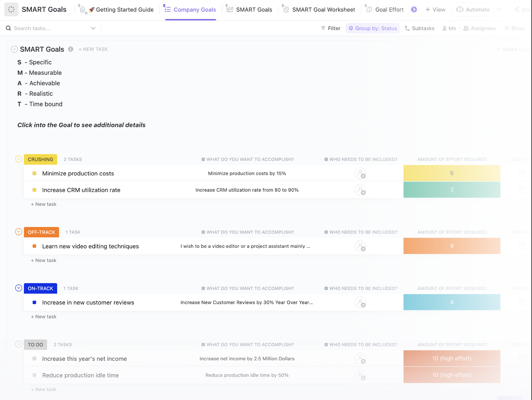Add assignee to Learn new video editing techniques
Screen dimensions: 532x400
[x=360, y=246]
